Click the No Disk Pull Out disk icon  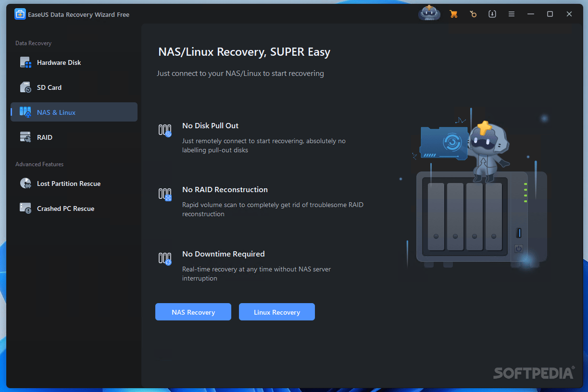[165, 130]
